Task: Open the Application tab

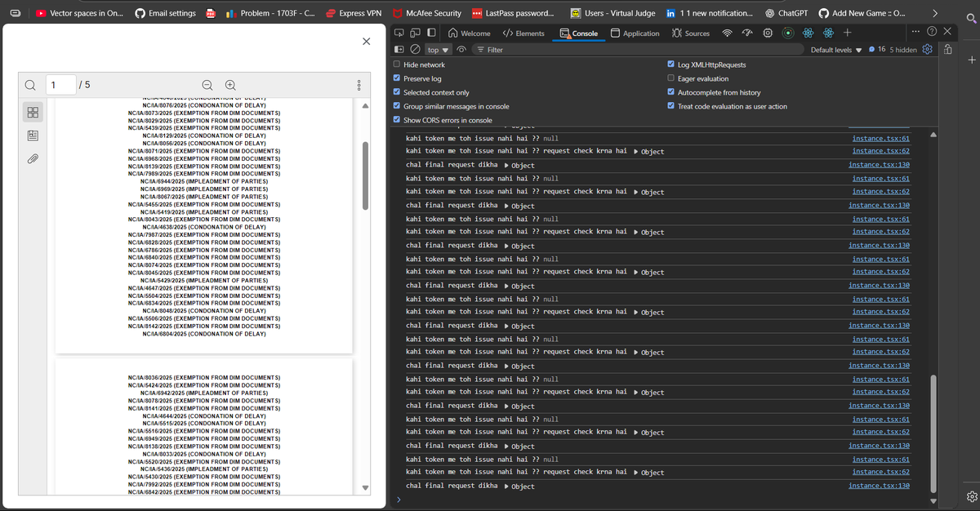Action: 635,33
